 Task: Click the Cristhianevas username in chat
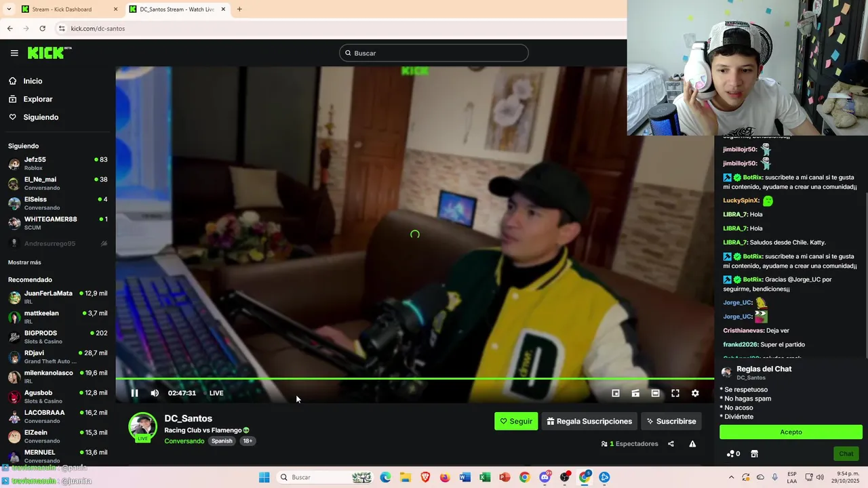743,331
